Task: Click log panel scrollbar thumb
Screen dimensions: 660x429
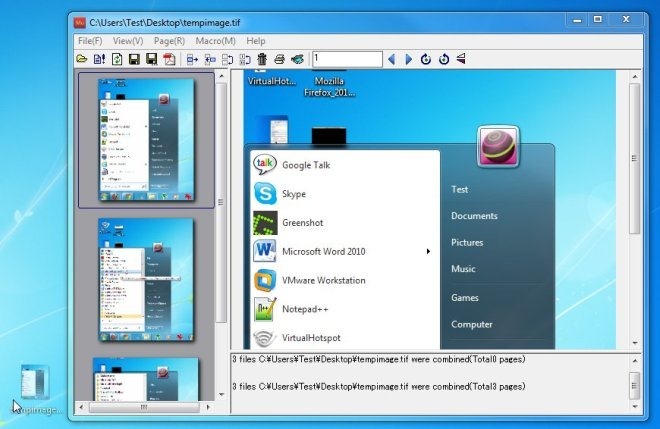Action: (635, 386)
